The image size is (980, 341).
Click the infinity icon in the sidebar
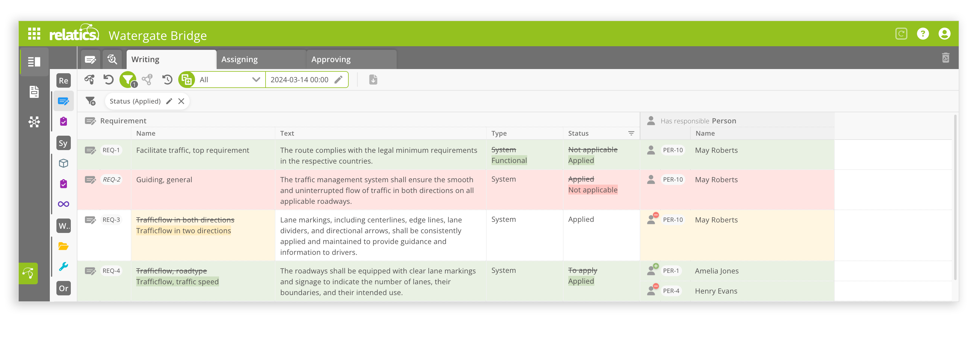point(64,204)
